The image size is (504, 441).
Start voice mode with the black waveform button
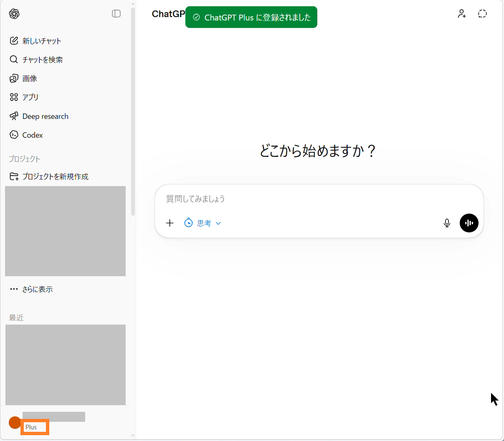coord(469,223)
